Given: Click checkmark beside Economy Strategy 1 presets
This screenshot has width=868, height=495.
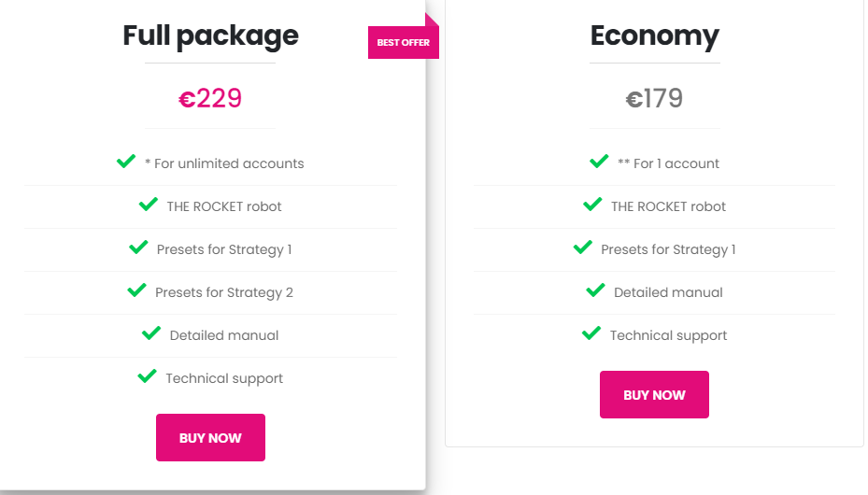Looking at the screenshot, I should (x=582, y=247).
